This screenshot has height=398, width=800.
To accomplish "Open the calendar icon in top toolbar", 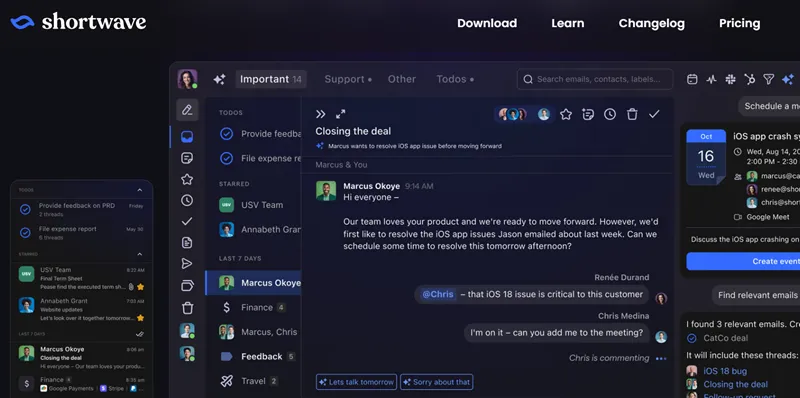I will pyautogui.click(x=692, y=79).
